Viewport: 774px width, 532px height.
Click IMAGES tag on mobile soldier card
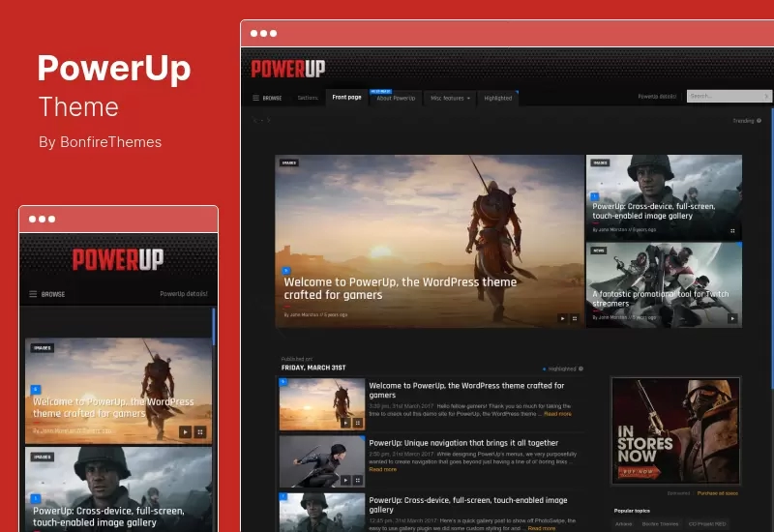click(x=43, y=457)
